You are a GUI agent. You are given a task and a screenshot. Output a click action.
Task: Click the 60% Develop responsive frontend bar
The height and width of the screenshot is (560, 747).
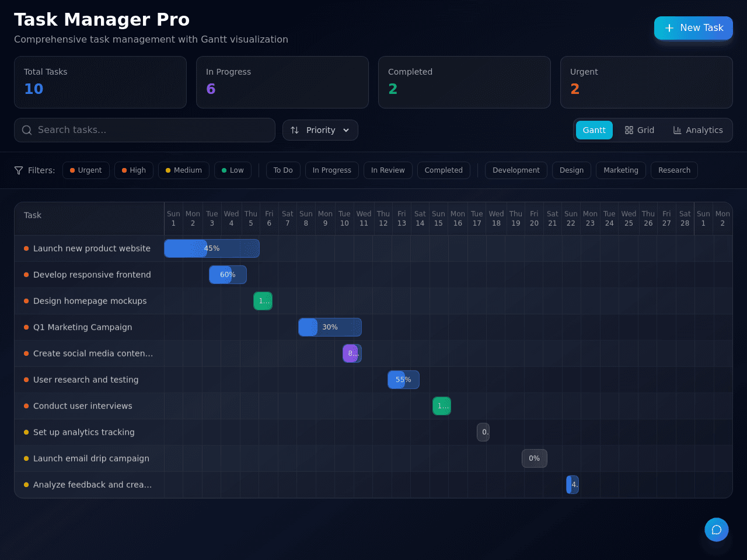[x=228, y=275]
